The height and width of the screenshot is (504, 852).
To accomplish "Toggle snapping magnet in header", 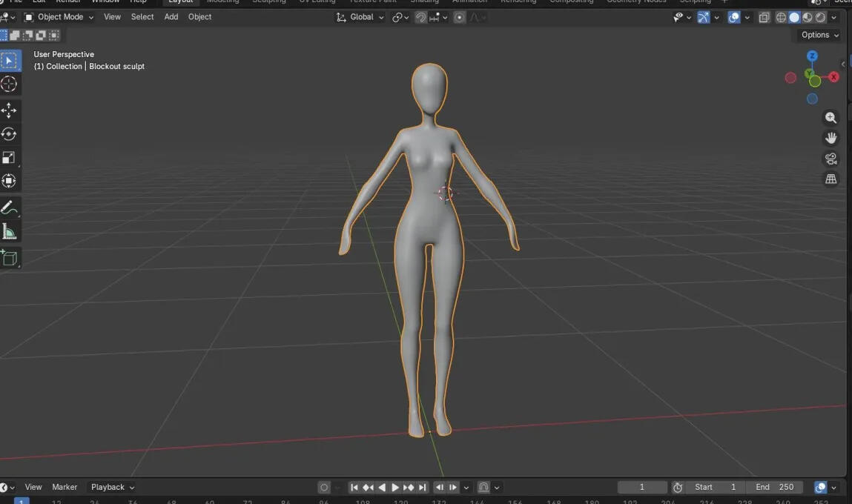I will [420, 17].
